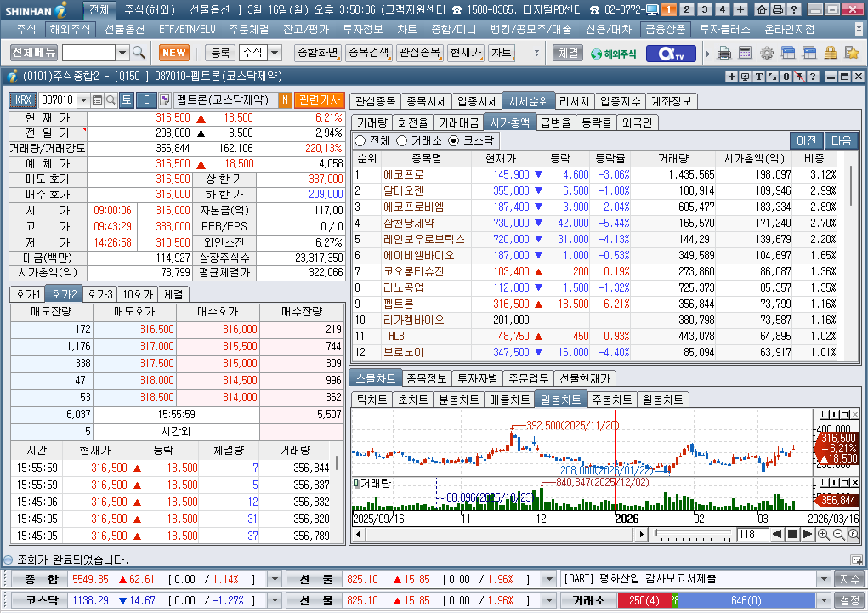Switch to the 관심종목 tab
868x613 pixels.
click(x=375, y=101)
